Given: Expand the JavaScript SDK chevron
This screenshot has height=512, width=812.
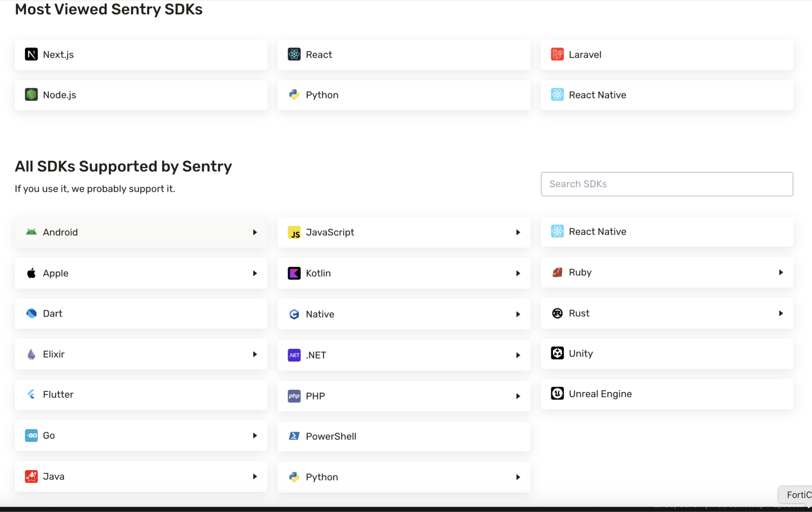Looking at the screenshot, I should 518,232.
